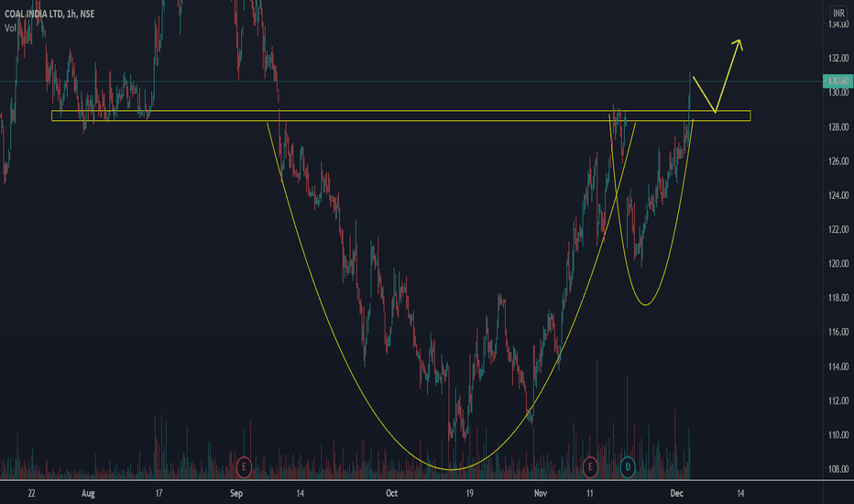This screenshot has width=854, height=504.
Task: Click the 108.00 price axis label
Action: click(x=838, y=469)
